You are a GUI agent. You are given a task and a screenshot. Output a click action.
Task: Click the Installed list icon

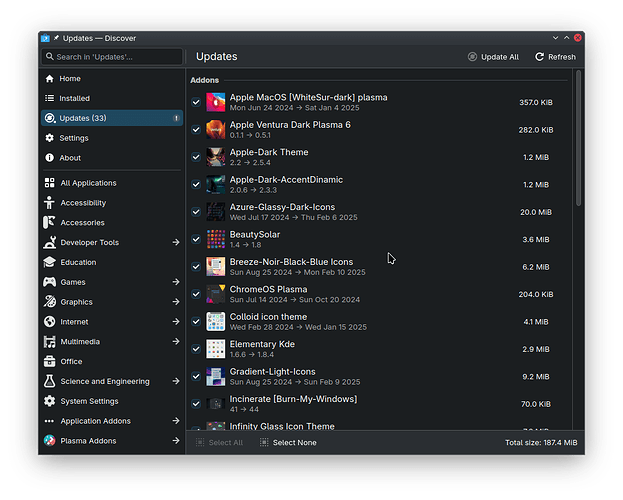(50, 98)
